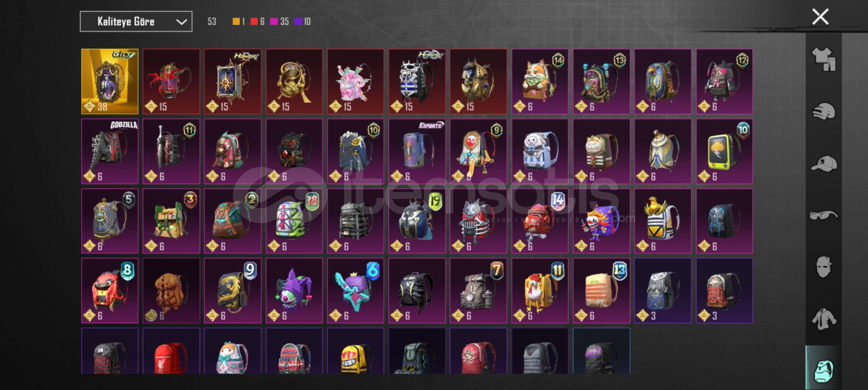Open the Kaliteye Göre sort dropdown
The height and width of the screenshot is (390, 868).
[136, 22]
